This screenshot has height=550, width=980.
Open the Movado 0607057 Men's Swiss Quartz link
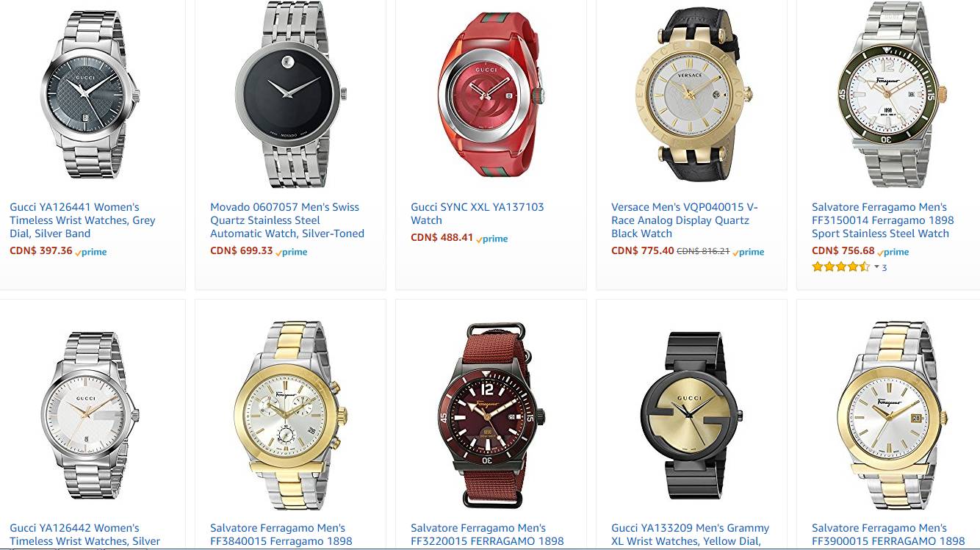(x=287, y=220)
